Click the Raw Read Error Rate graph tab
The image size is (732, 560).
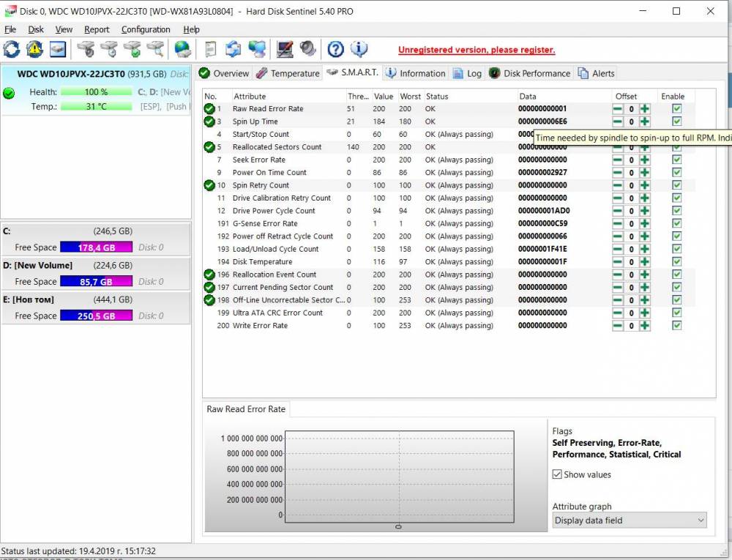[246, 409]
